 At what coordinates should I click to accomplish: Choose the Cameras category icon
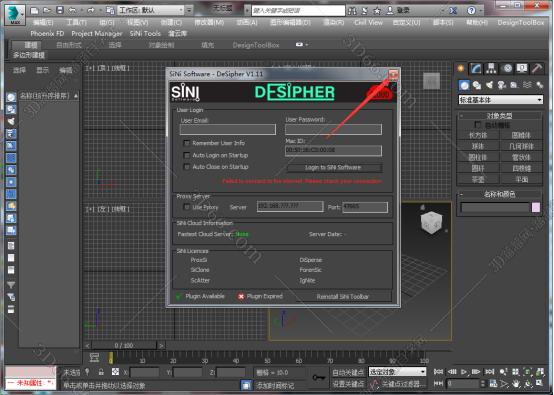click(501, 85)
